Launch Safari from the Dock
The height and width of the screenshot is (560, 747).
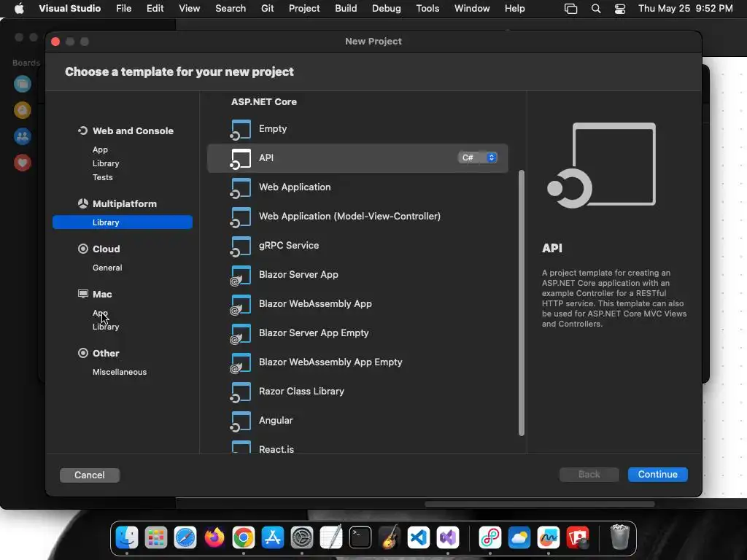[185, 537]
